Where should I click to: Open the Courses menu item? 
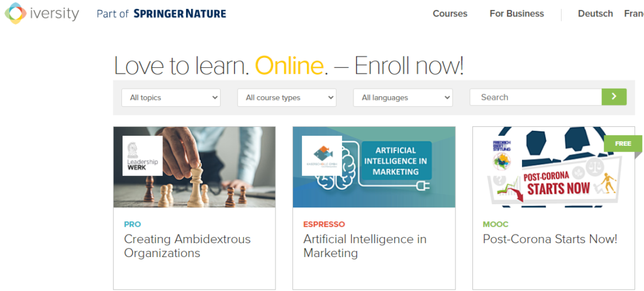pyautogui.click(x=450, y=14)
